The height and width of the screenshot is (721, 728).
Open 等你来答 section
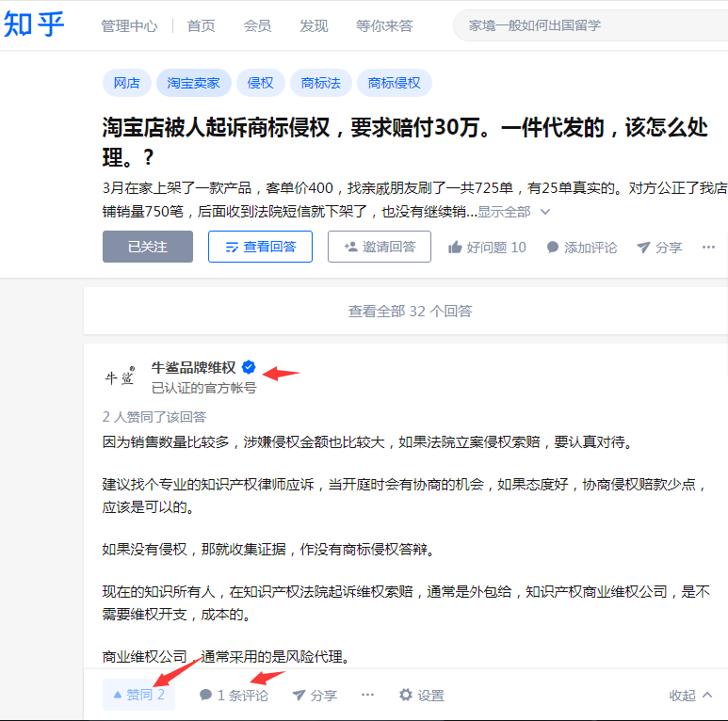384,26
